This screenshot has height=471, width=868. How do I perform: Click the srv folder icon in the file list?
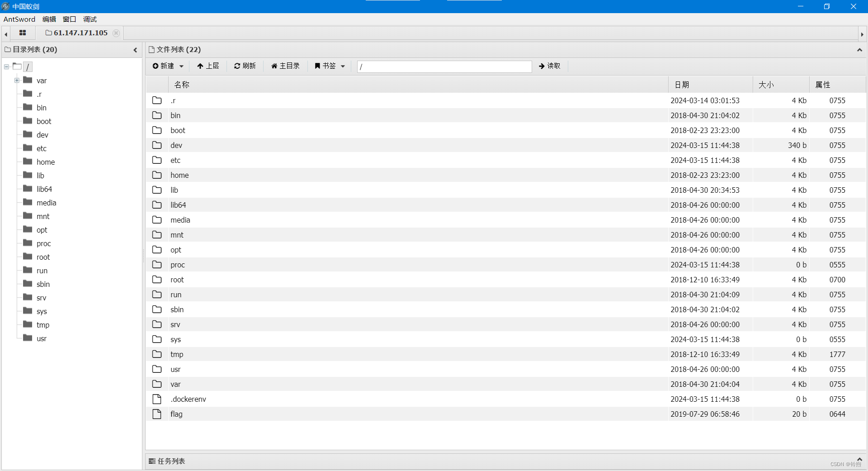point(157,324)
